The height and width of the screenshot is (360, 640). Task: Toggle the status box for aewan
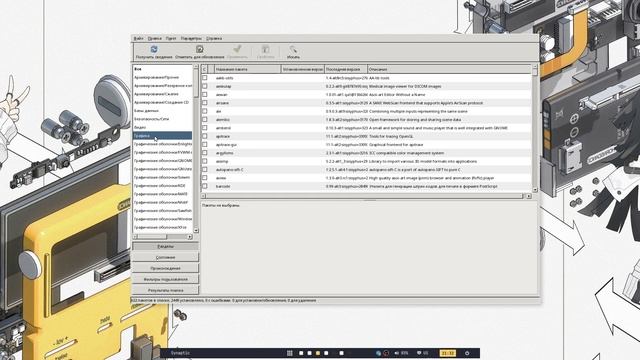(205, 94)
